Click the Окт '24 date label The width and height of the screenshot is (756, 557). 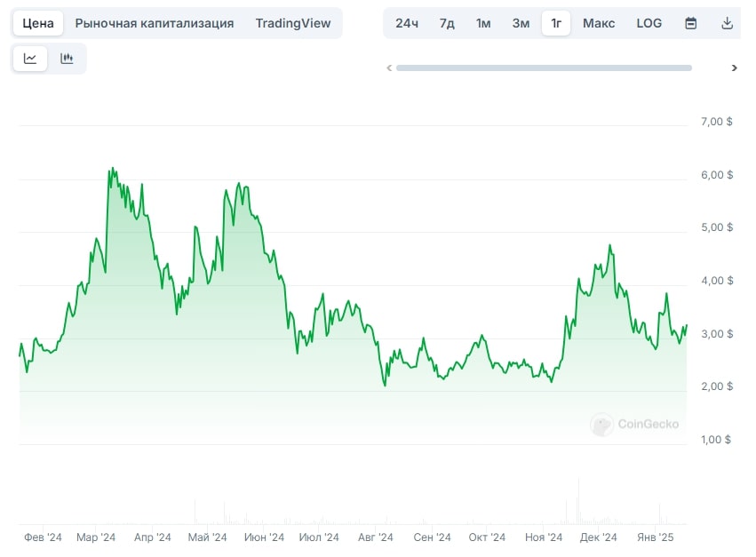tap(487, 537)
